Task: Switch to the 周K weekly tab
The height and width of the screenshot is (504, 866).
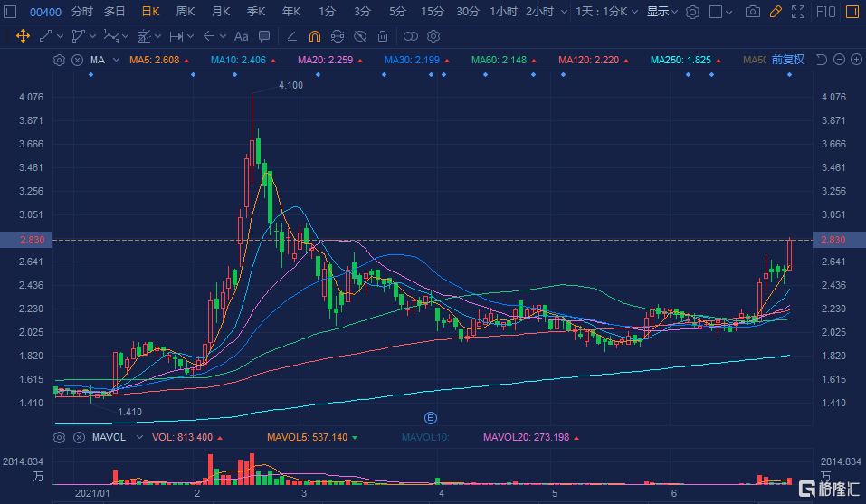Action: tap(186, 12)
